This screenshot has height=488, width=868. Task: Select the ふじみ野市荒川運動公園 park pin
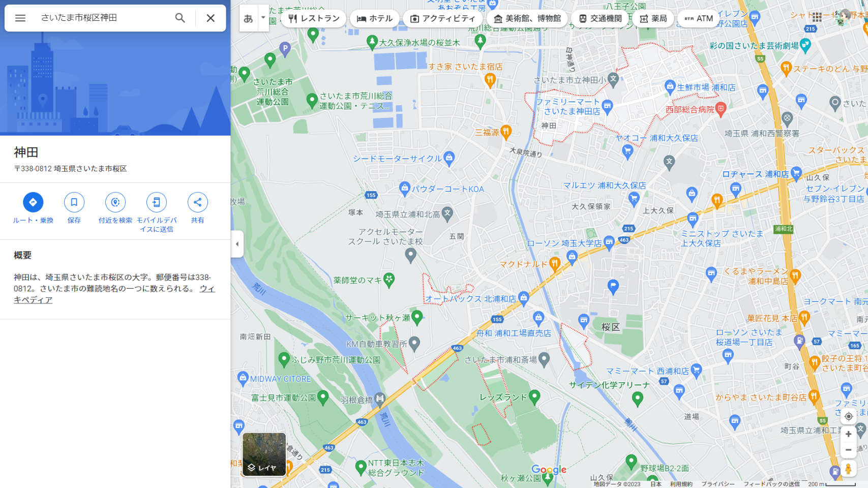tap(284, 360)
